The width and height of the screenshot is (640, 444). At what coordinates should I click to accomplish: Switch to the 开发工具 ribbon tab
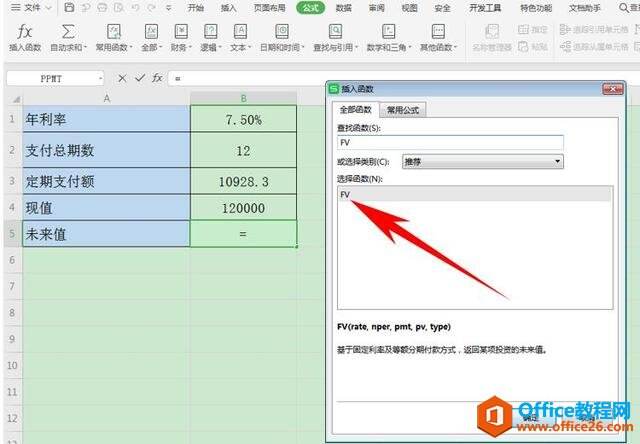point(485,7)
